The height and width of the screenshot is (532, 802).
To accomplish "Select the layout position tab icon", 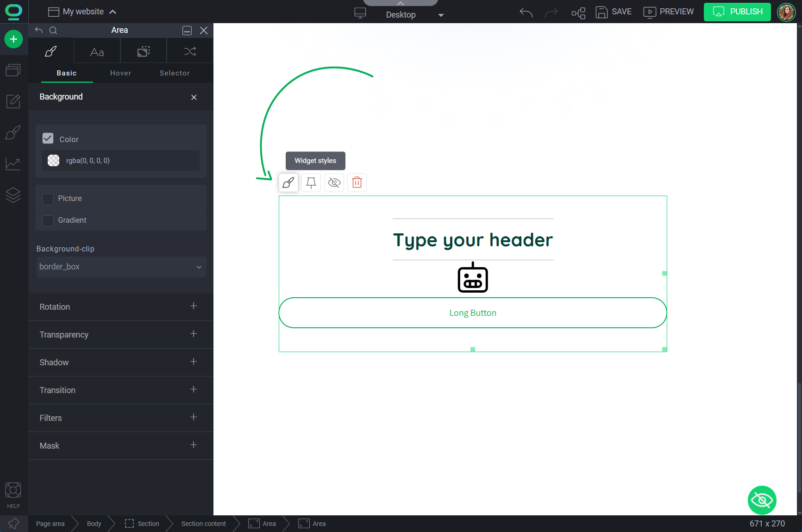I will 144,51.
